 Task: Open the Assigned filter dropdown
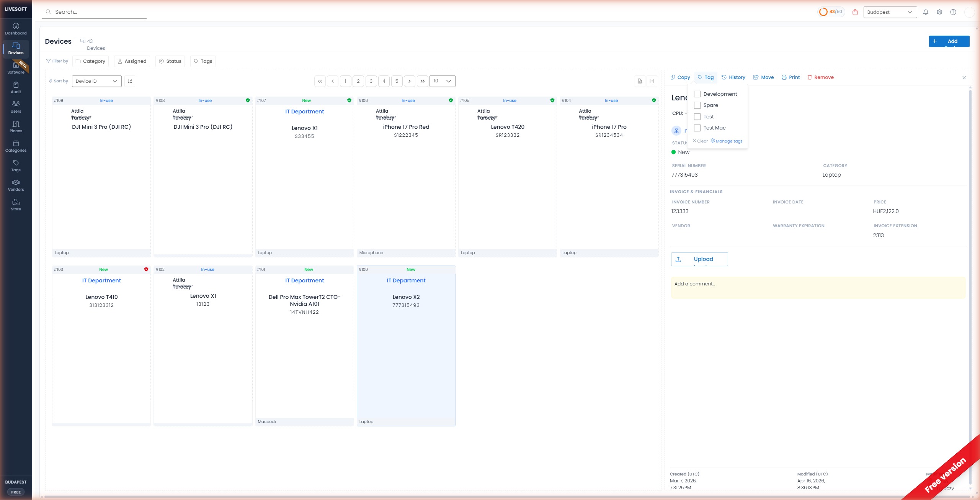point(132,61)
